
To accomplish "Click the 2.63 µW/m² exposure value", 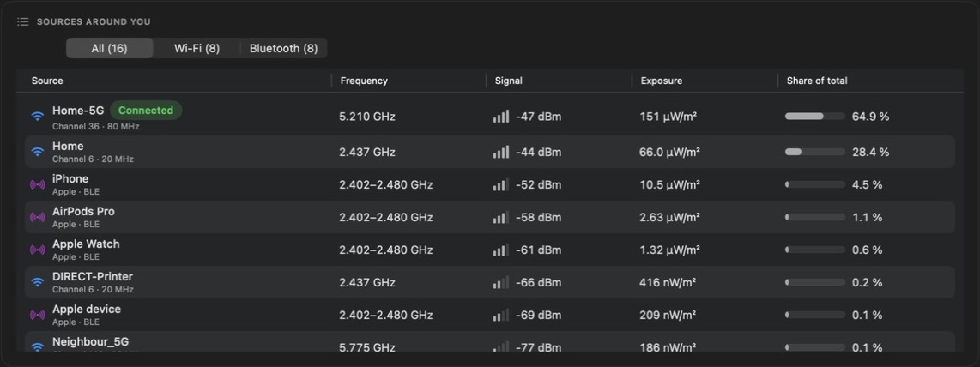I will (x=669, y=217).
